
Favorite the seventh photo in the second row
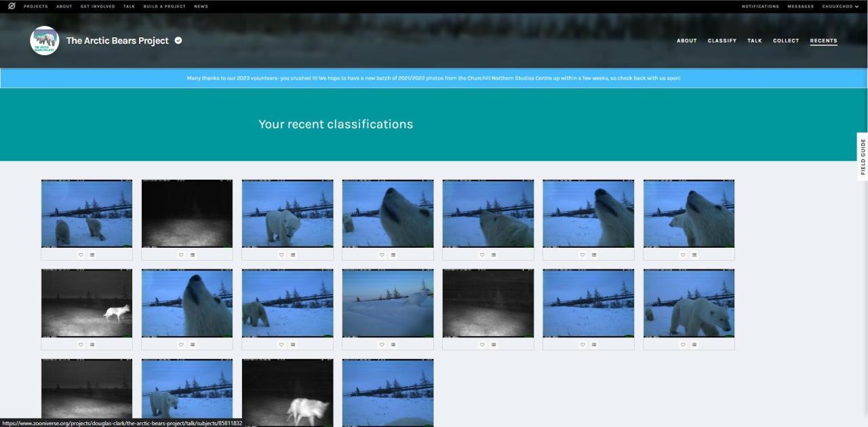pyautogui.click(x=683, y=345)
